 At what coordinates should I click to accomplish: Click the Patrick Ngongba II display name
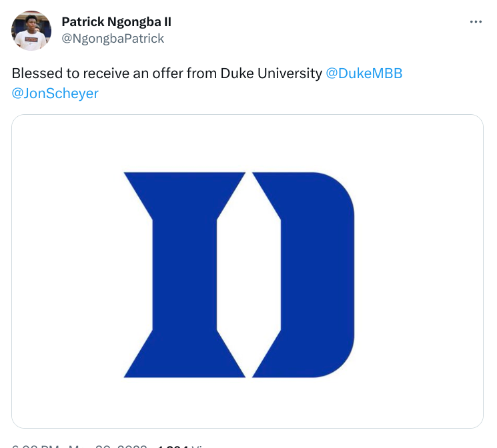coord(116,22)
